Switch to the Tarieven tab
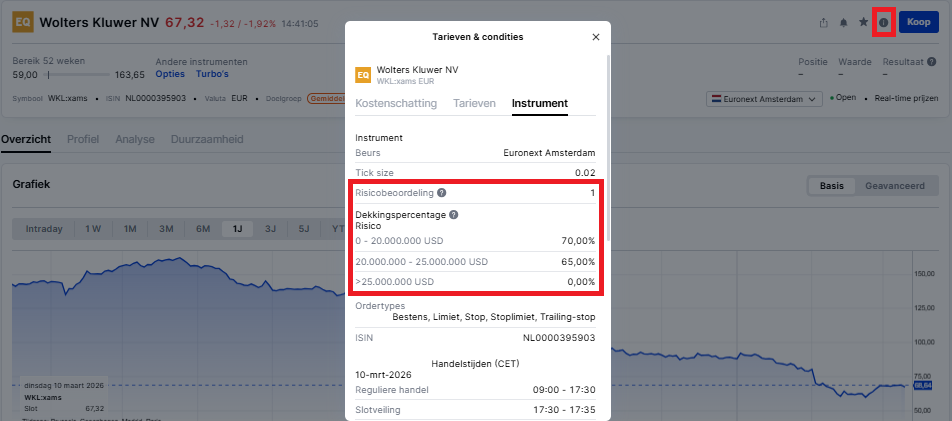 [x=474, y=103]
